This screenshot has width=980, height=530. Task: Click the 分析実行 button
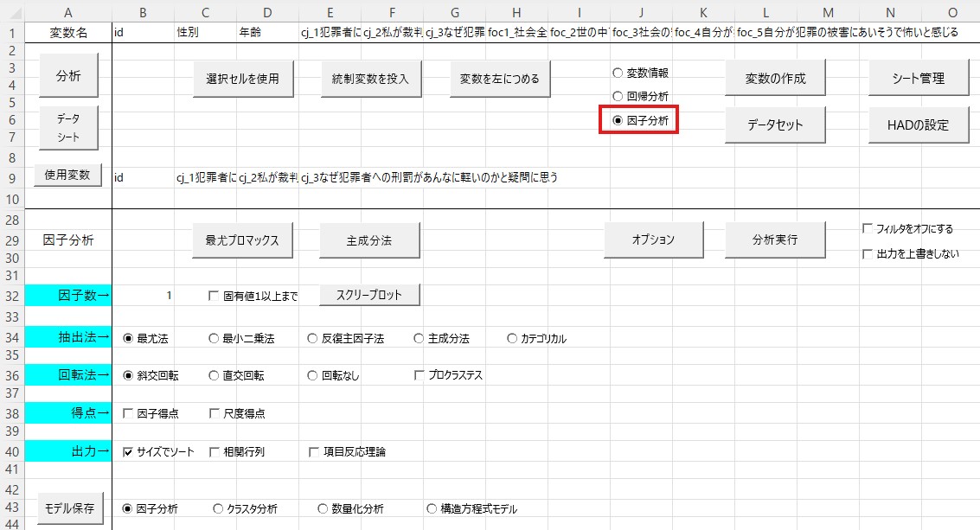[x=774, y=239]
